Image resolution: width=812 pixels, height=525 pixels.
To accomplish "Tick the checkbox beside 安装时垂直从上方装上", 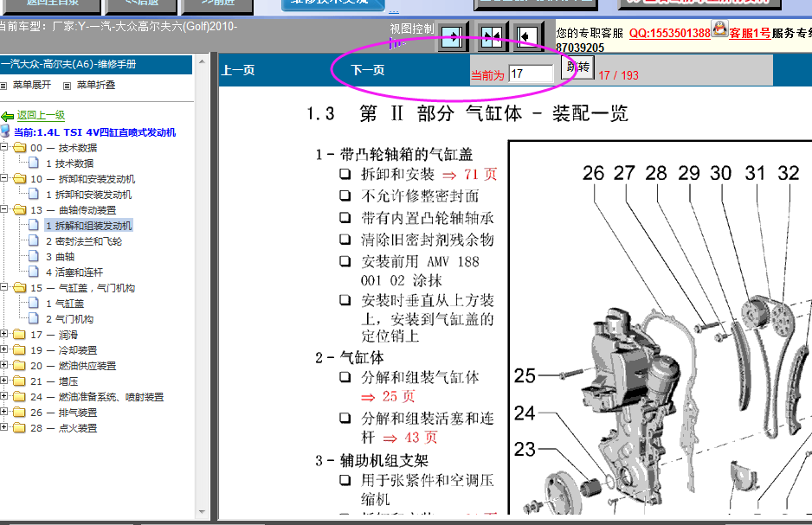I will tap(345, 300).
